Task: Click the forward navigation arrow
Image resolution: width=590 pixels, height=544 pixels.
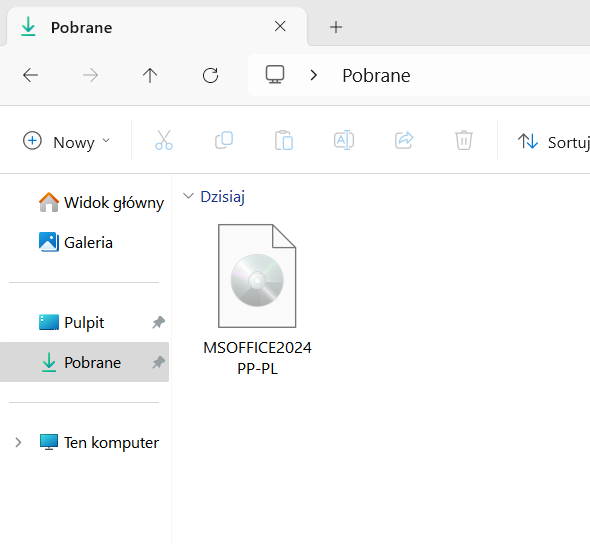Action: tap(90, 75)
